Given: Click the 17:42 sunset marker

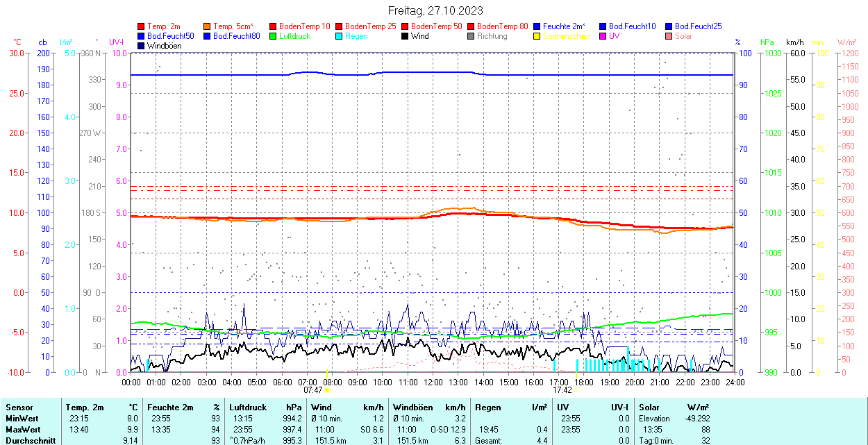Looking at the screenshot, I should (x=562, y=390).
